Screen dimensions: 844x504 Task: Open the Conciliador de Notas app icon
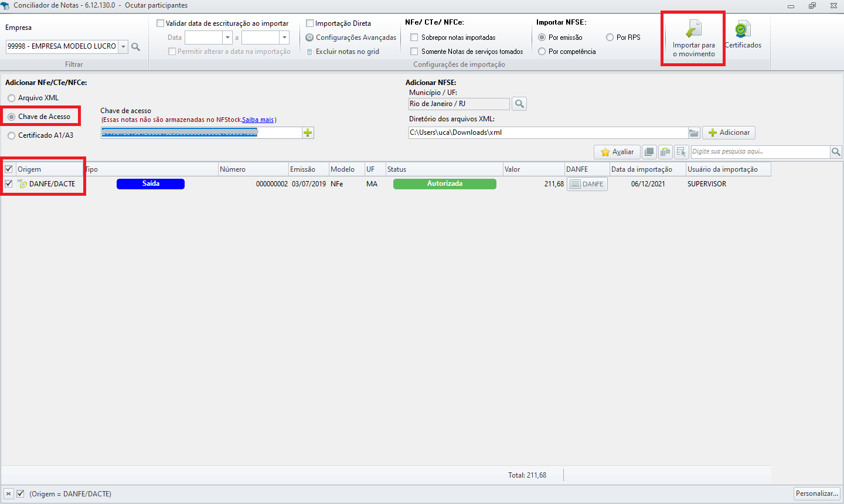click(5, 5)
